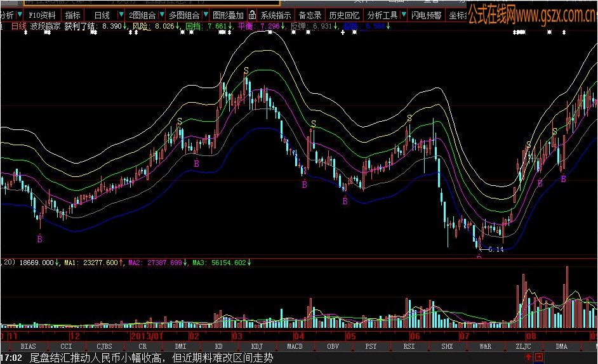Click the MA2: 27387.699 volume label

(156, 263)
